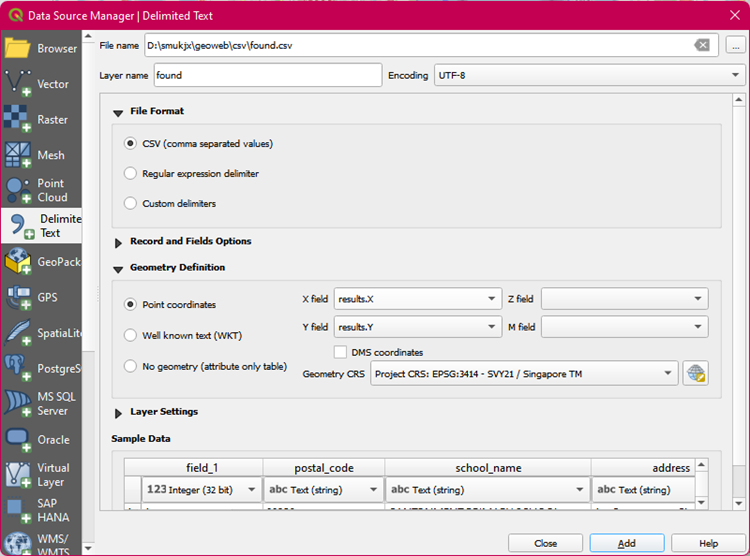
Task: Enable the DMS coordinates checkbox
Action: (x=341, y=352)
